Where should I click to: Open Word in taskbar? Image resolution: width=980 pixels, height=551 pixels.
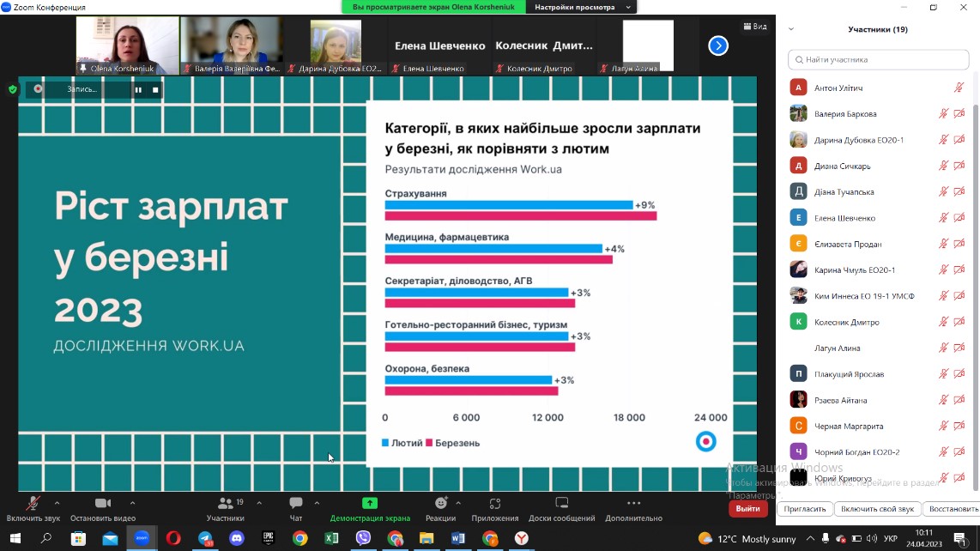[x=457, y=538]
